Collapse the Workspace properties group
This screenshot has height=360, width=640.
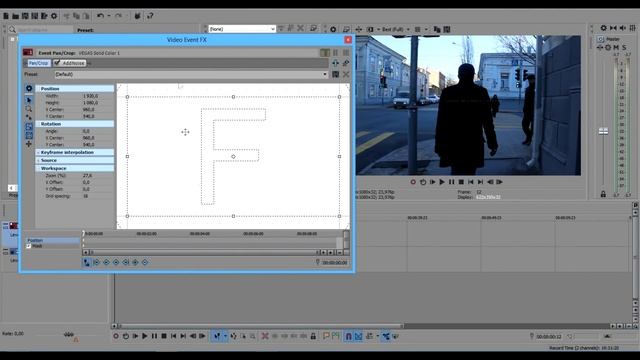[x=39, y=168]
